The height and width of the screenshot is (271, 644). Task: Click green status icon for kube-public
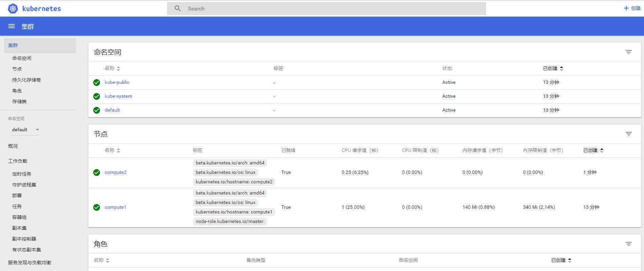[97, 83]
